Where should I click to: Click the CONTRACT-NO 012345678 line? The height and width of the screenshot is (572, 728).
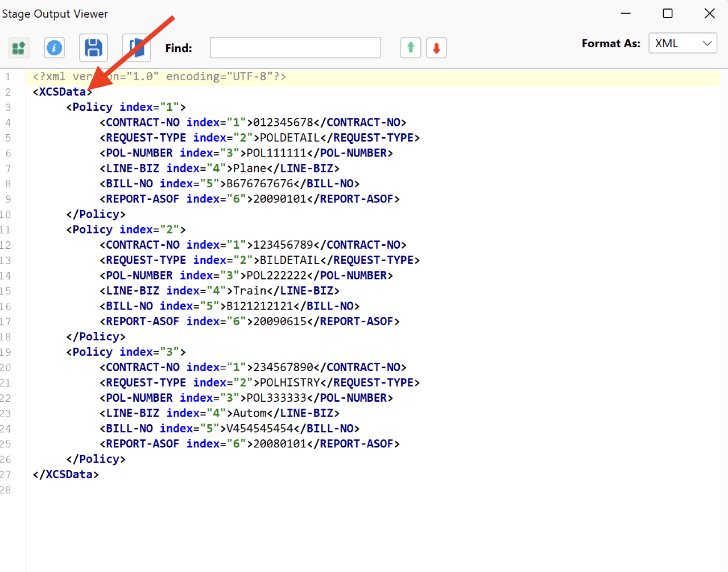(253, 122)
